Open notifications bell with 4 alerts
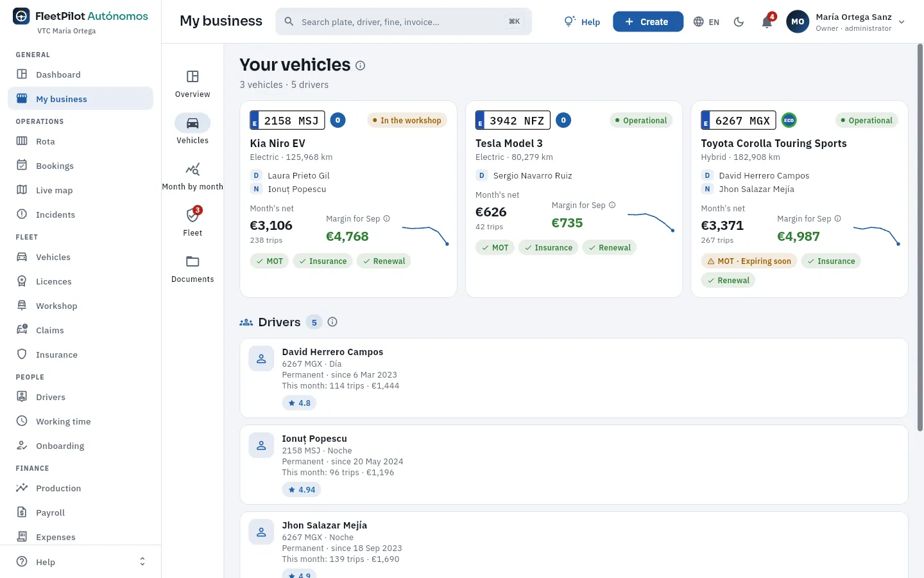This screenshot has width=924, height=578. 767,22
